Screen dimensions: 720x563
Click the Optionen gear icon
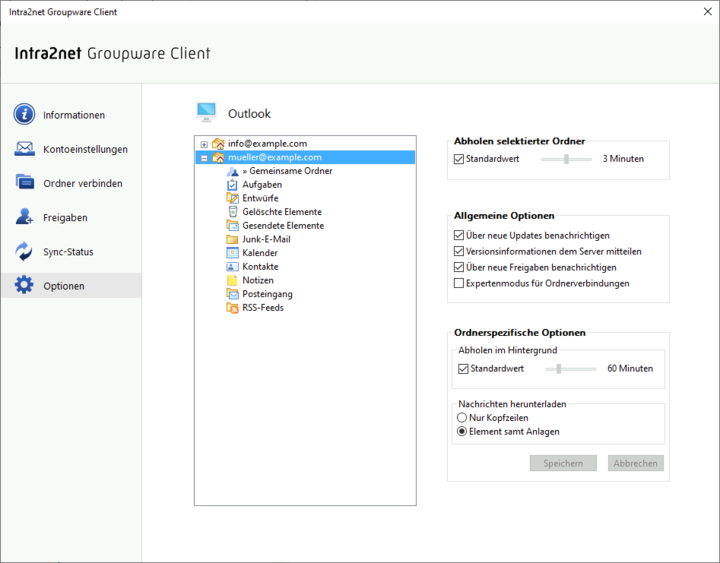click(x=24, y=285)
